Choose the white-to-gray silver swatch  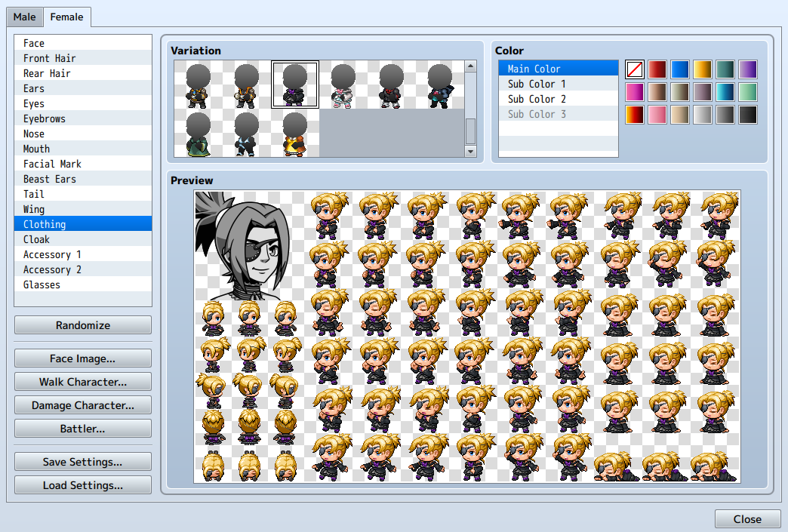tap(703, 115)
